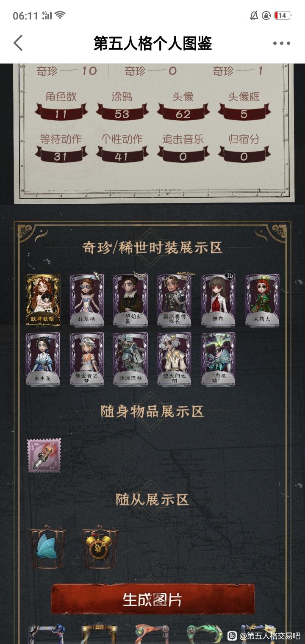This screenshot has width=305, height=644.
Task: Open the 熄灭的太阳 costume card
Action: point(174,359)
